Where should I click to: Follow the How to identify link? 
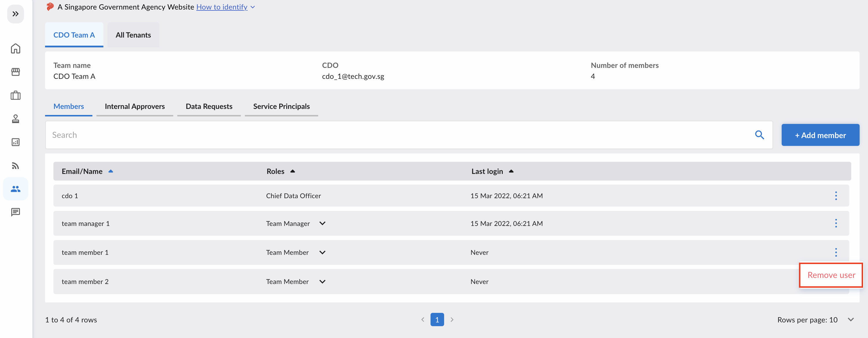pyautogui.click(x=222, y=7)
